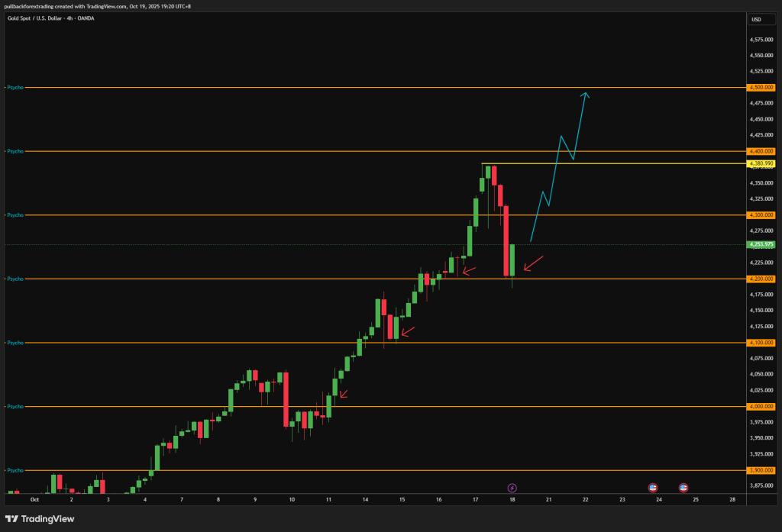Select red arrow beside the latest green candle
This screenshot has width=782, height=532.
point(534,263)
